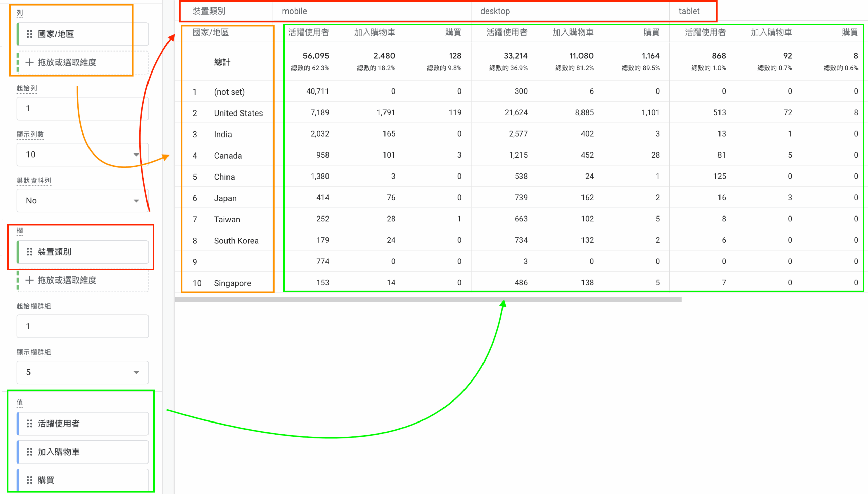This screenshot has height=494, width=868.
Task: Click drag handle icon on 國家/地區 chip
Action: click(x=29, y=34)
